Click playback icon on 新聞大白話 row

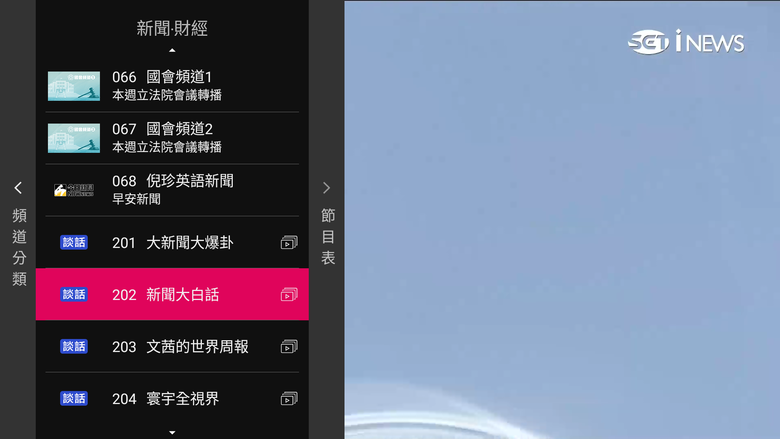pyautogui.click(x=289, y=294)
